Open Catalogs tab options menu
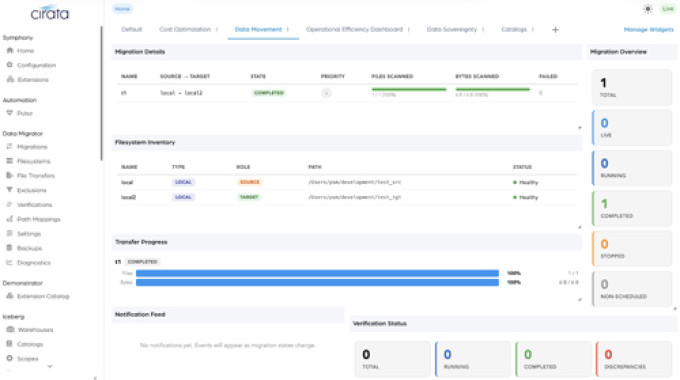Screen dimensions: 680x380 point(533,29)
